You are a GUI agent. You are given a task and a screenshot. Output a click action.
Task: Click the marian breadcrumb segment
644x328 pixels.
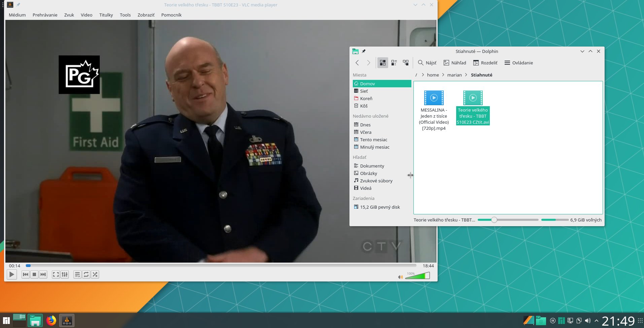454,75
